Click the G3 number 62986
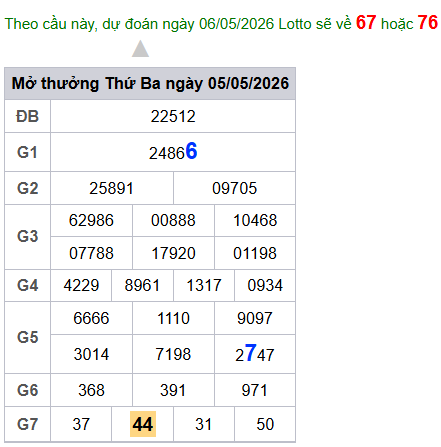 [91, 220]
